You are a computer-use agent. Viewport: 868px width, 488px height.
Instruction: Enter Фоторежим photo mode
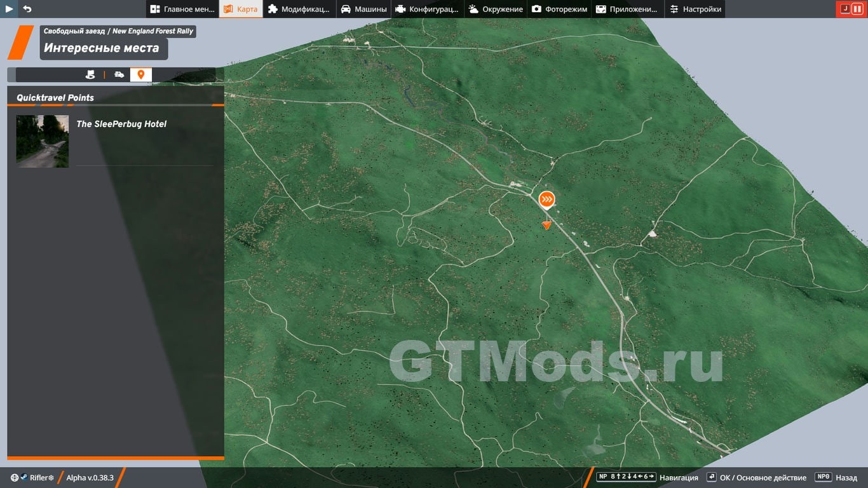point(559,9)
